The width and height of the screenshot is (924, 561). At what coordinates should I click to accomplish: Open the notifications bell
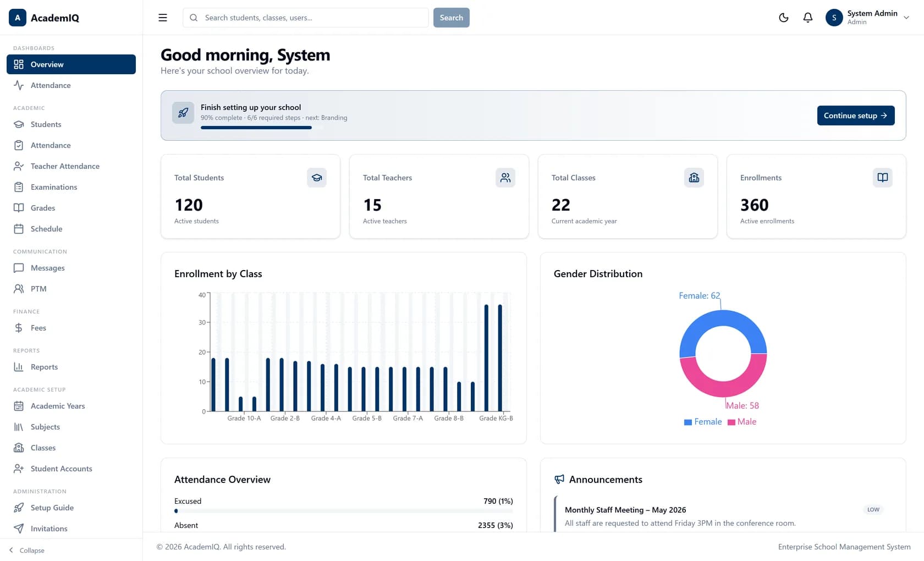[x=808, y=18]
